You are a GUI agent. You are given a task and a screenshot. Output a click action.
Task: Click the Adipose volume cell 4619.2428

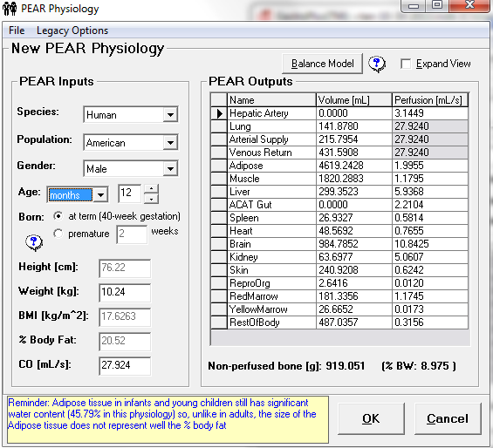[354, 166]
